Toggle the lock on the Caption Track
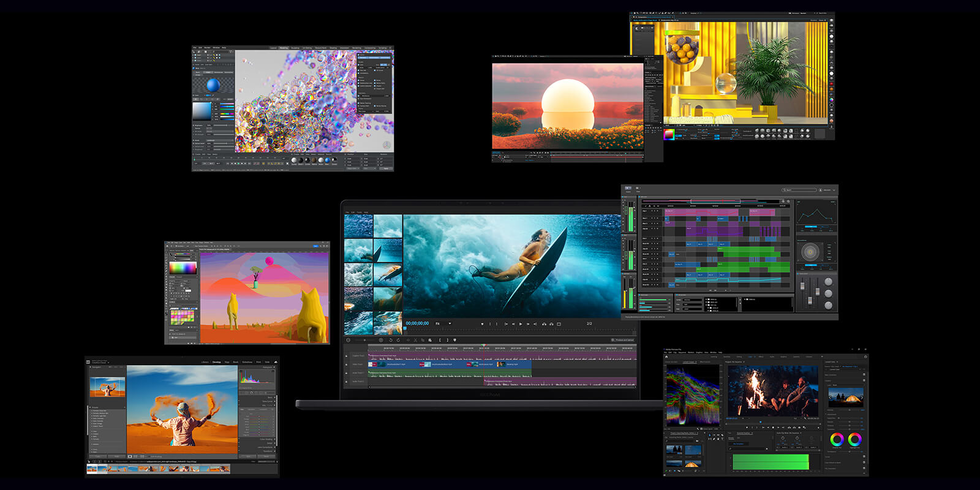 click(347, 356)
